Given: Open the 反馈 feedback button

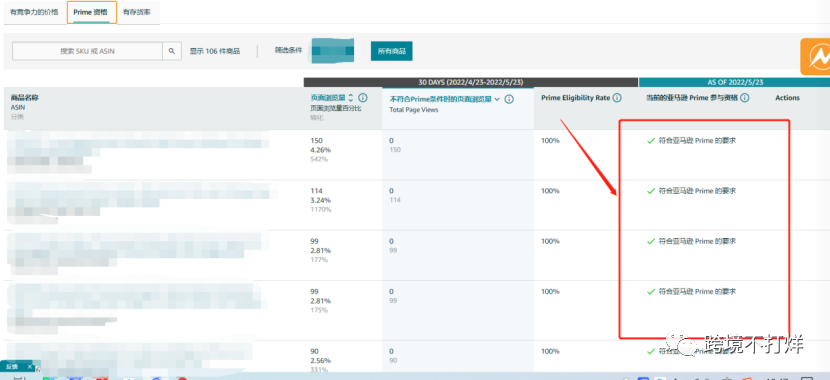Looking at the screenshot, I should click(13, 367).
